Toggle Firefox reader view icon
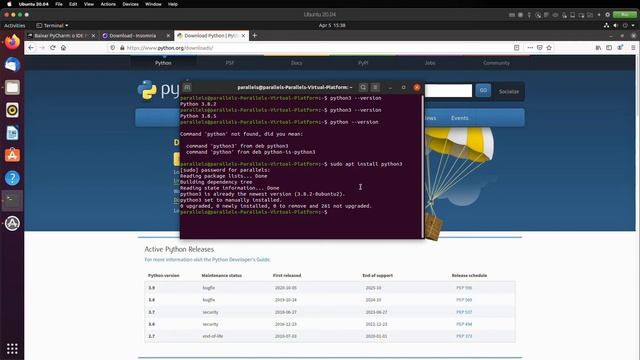The height and width of the screenshot is (360, 640). 516,48
